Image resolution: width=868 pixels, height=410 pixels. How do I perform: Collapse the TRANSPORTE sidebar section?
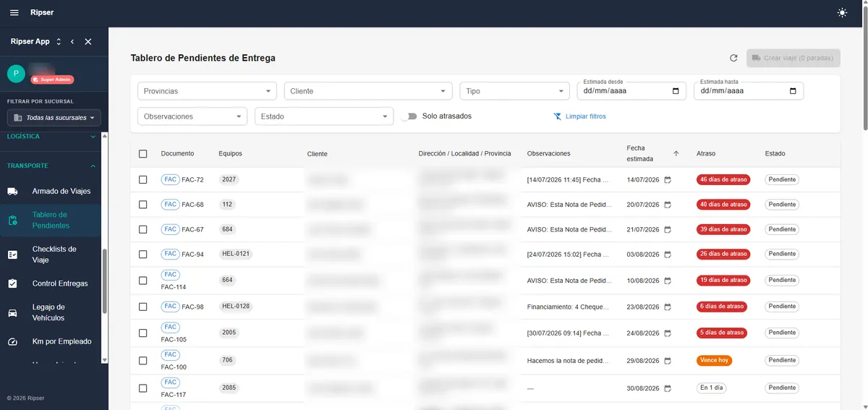click(x=51, y=166)
